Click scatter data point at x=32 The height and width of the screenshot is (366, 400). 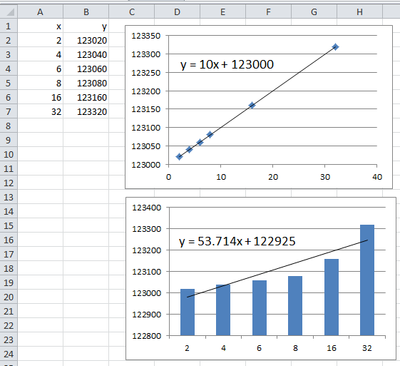coord(335,47)
